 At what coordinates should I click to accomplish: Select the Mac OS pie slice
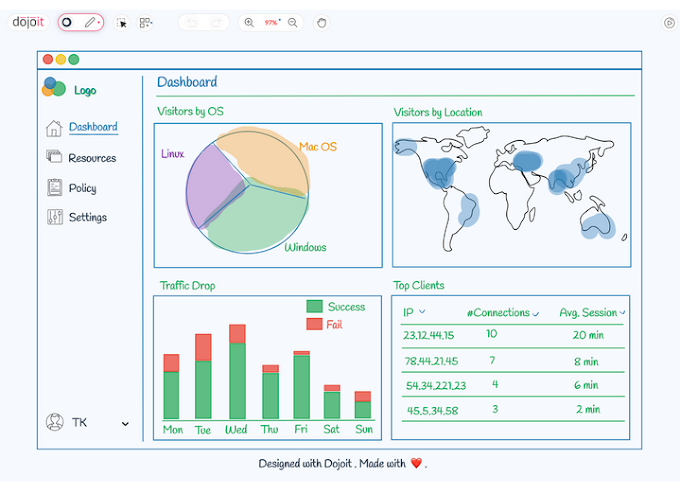coord(269,160)
